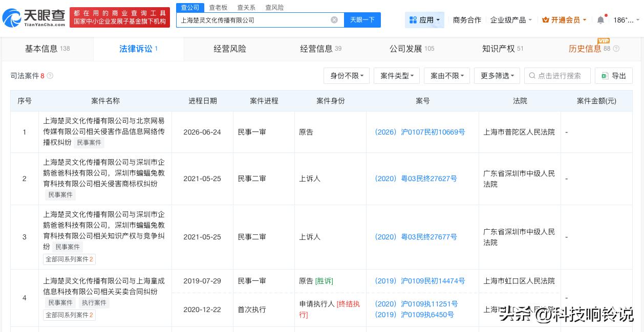Click the help icon beside 历史信息

[616, 49]
